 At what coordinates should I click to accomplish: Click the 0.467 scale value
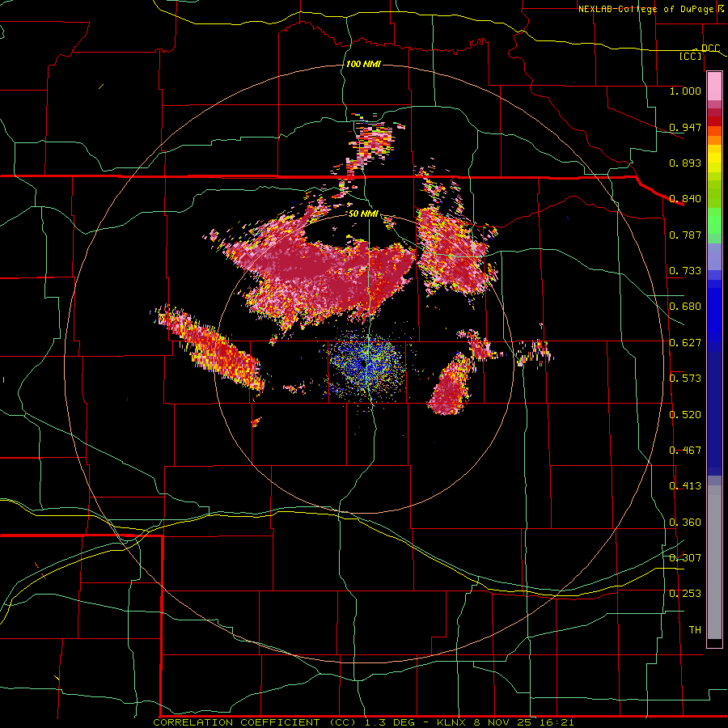coord(685,451)
